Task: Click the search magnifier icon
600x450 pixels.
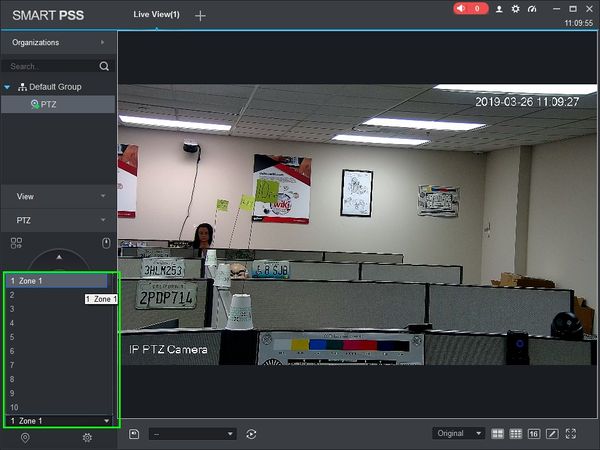Action: tap(104, 66)
